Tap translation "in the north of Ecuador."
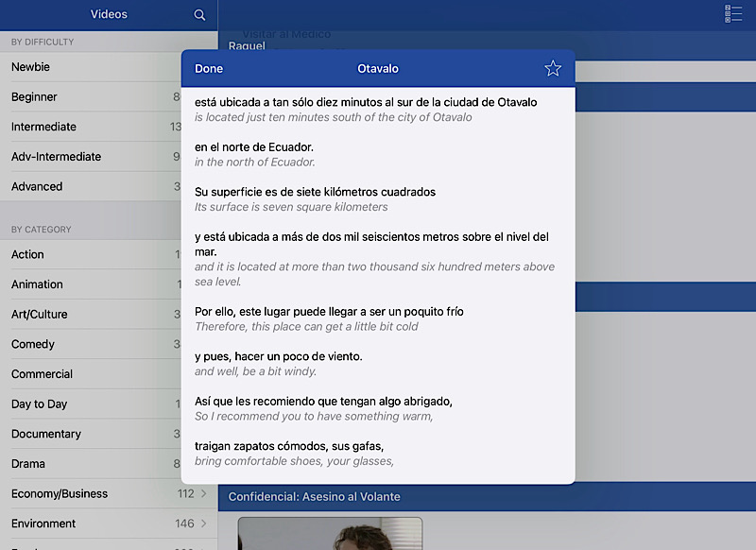 [254, 162]
